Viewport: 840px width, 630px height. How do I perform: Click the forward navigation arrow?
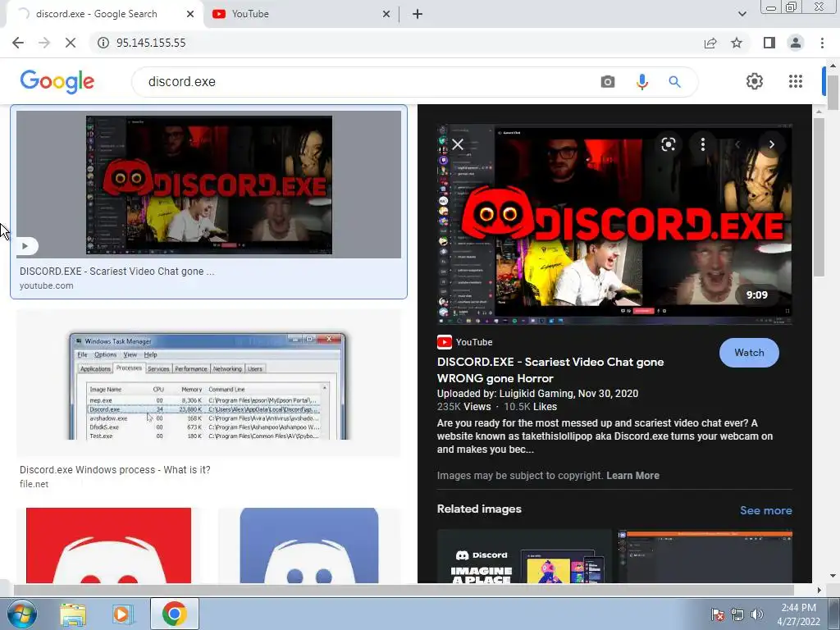44,43
